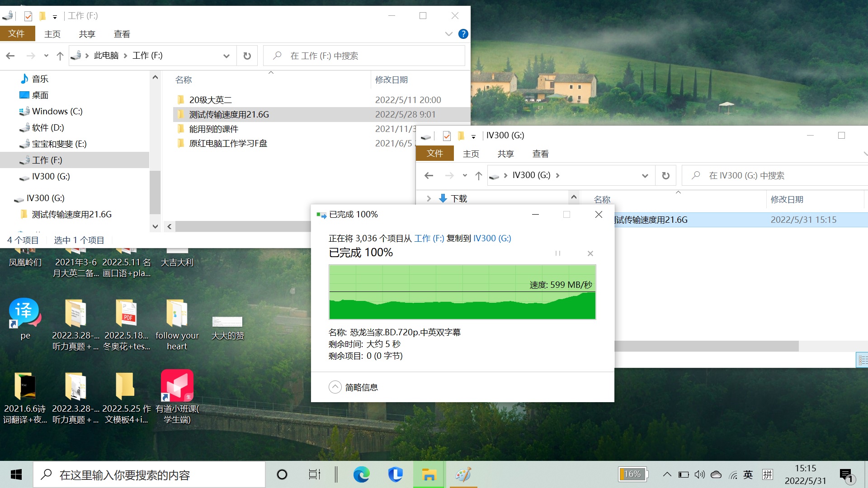Open the follow your heart desktop folder

tap(177, 324)
